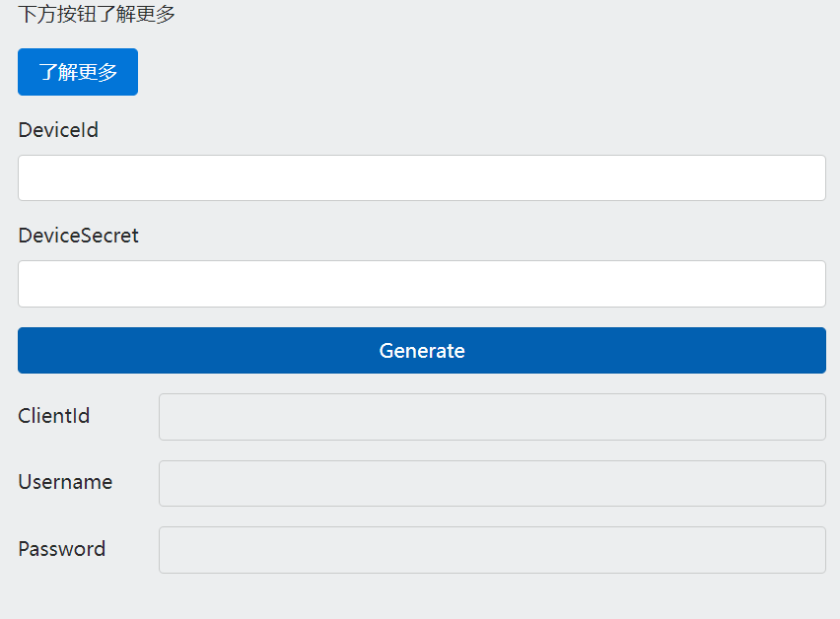Generate credentials with the wide blue button
Viewport: 840px width, 619px height.
(421, 351)
